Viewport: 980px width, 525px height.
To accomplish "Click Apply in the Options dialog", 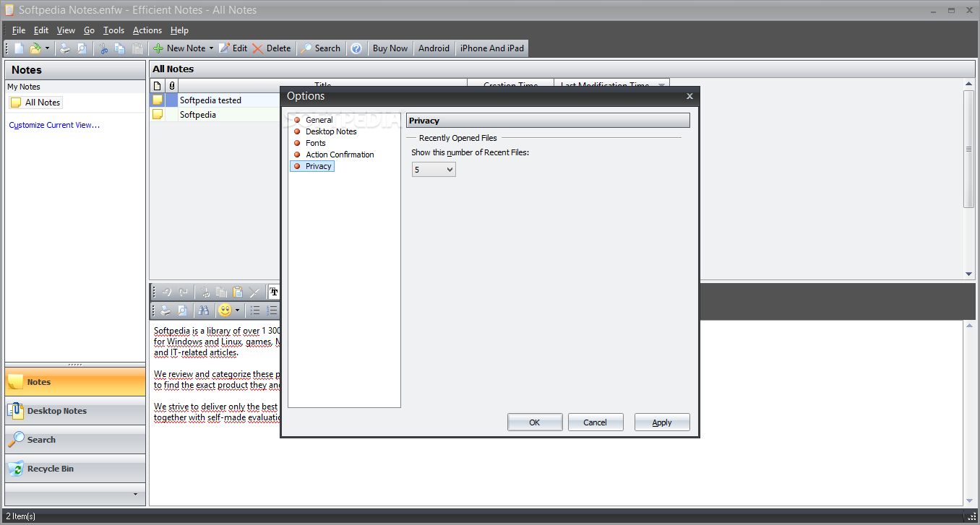I will [662, 422].
